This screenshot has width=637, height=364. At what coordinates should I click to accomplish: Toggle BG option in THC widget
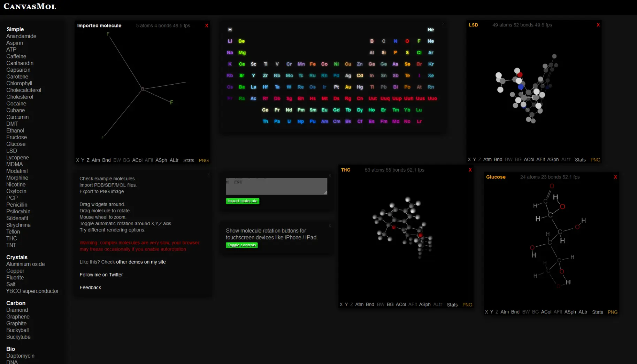tap(390, 304)
